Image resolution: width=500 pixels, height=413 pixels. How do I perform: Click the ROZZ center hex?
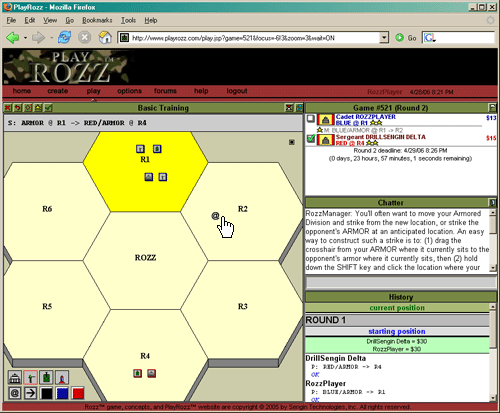(145, 261)
